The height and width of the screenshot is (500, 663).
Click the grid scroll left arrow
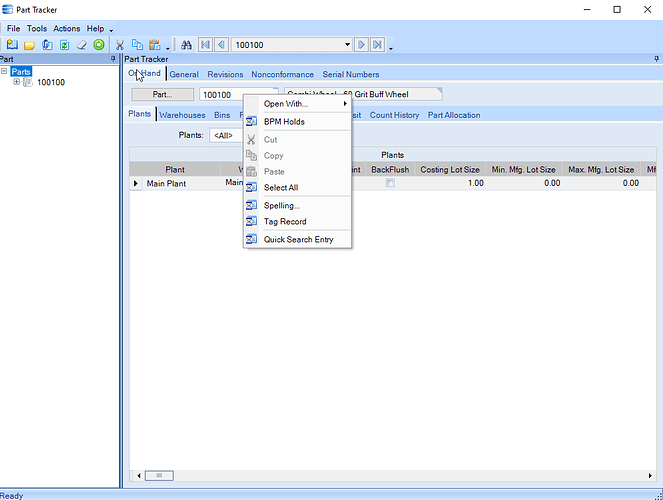[x=139, y=475]
